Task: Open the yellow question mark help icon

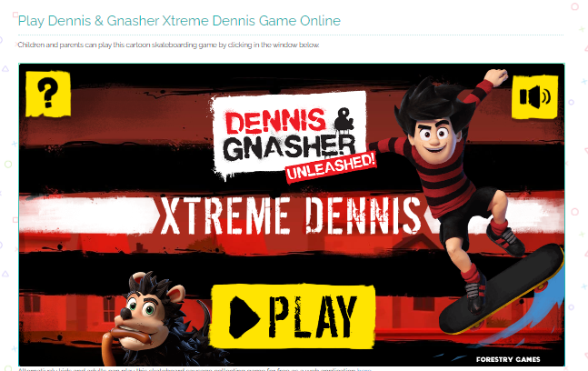Action: click(x=48, y=94)
